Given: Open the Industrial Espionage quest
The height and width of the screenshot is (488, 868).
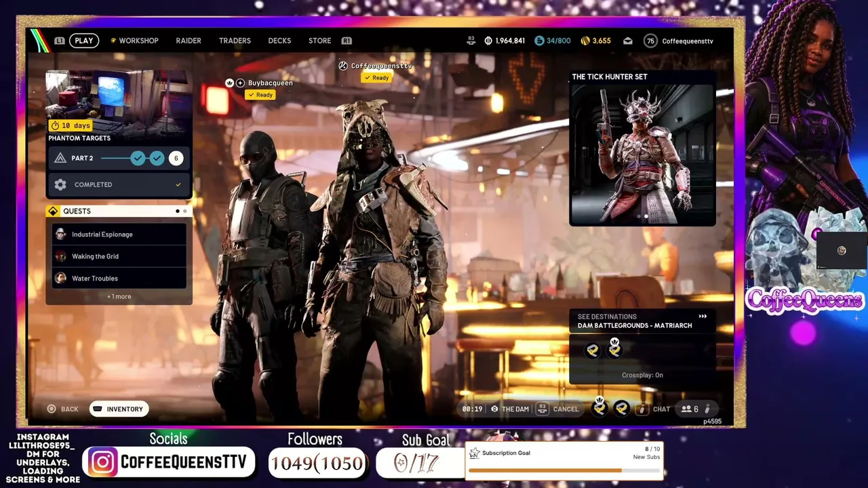Looking at the screenshot, I should [x=119, y=235].
